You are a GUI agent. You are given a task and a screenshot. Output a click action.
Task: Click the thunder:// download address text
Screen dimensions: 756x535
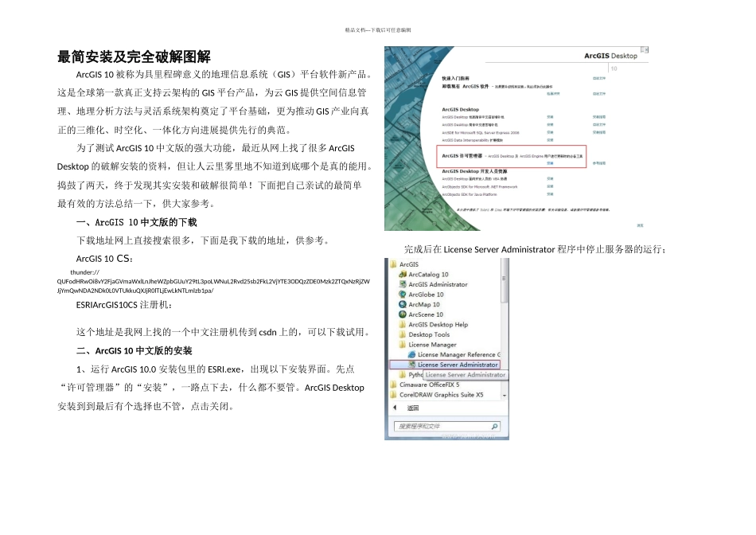click(x=213, y=282)
